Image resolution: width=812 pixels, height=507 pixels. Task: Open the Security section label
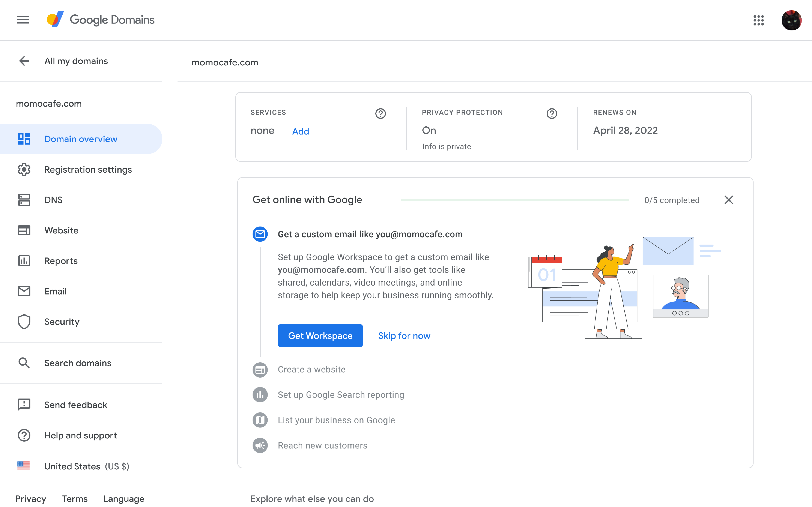tap(62, 322)
